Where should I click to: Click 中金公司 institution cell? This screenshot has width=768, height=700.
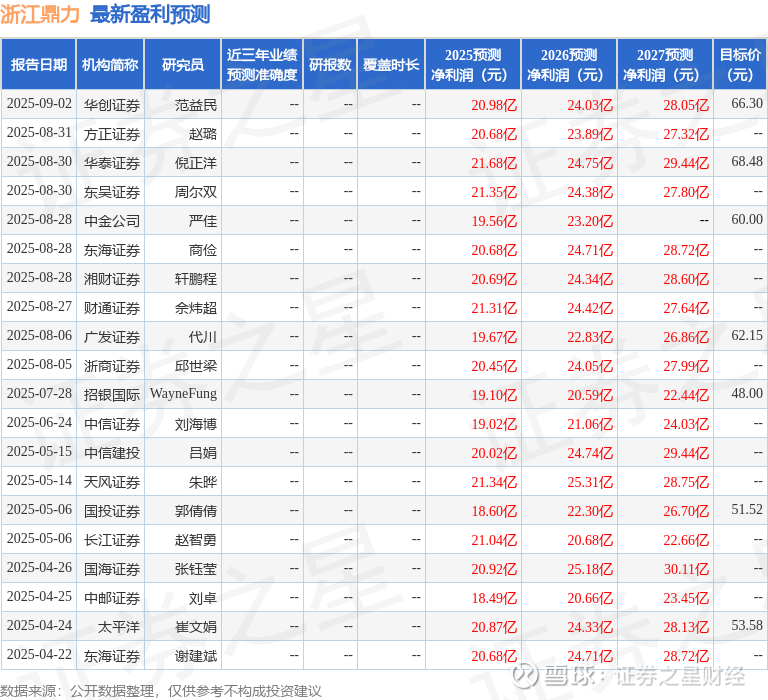112,220
